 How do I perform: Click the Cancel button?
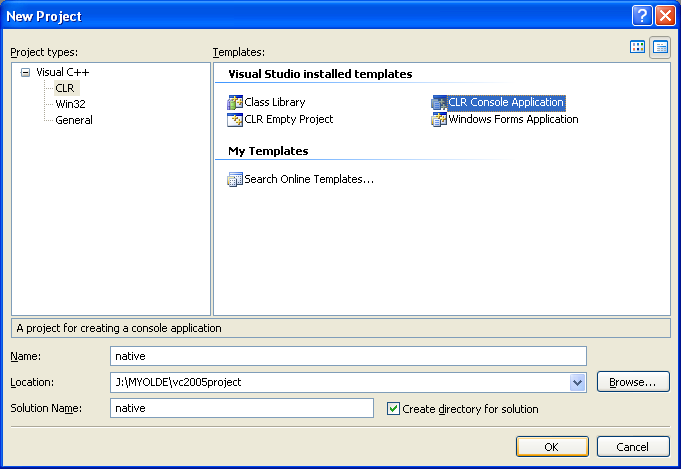pos(633,447)
